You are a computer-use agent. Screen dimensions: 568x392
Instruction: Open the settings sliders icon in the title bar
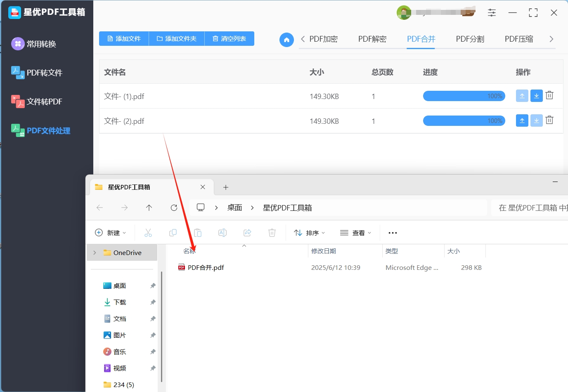click(492, 13)
